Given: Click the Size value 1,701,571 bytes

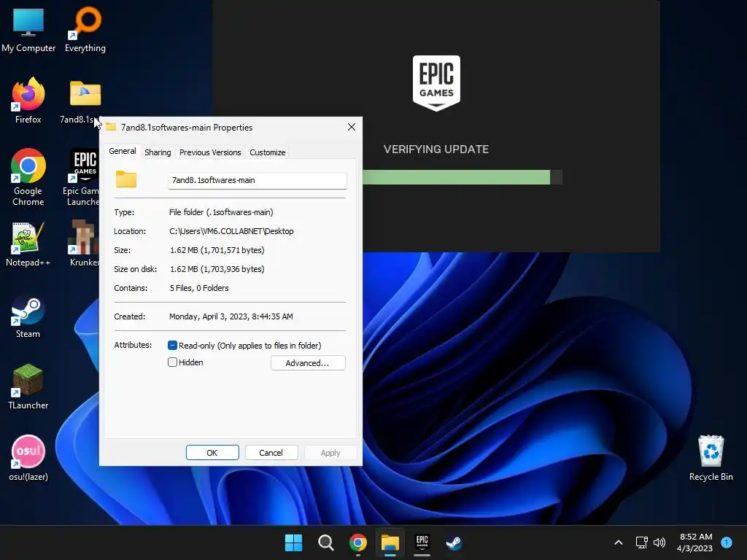Looking at the screenshot, I should point(217,250).
